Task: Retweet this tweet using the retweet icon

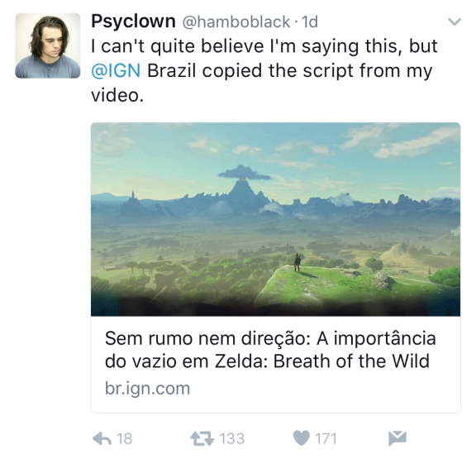Action: point(202,438)
